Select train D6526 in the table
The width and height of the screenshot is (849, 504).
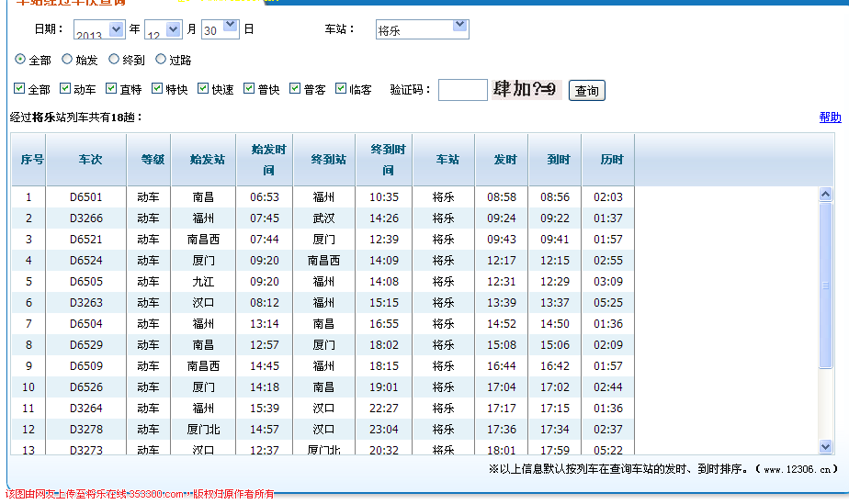pyautogui.click(x=86, y=386)
